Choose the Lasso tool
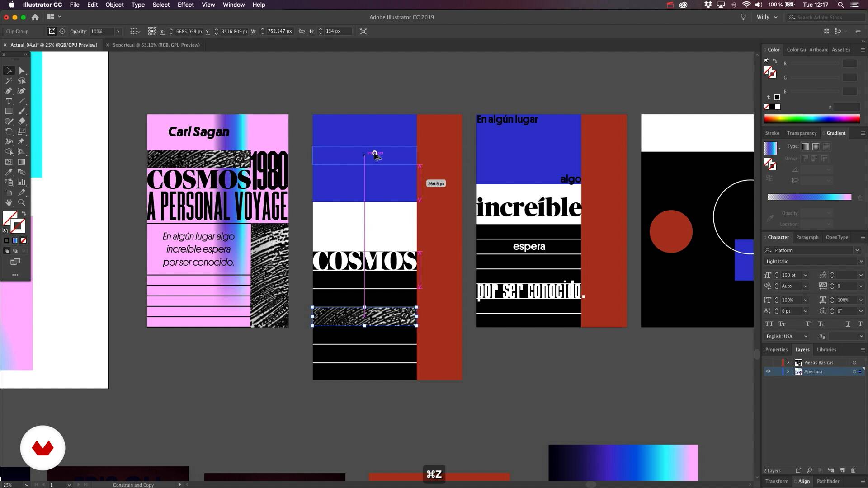 click(22, 81)
